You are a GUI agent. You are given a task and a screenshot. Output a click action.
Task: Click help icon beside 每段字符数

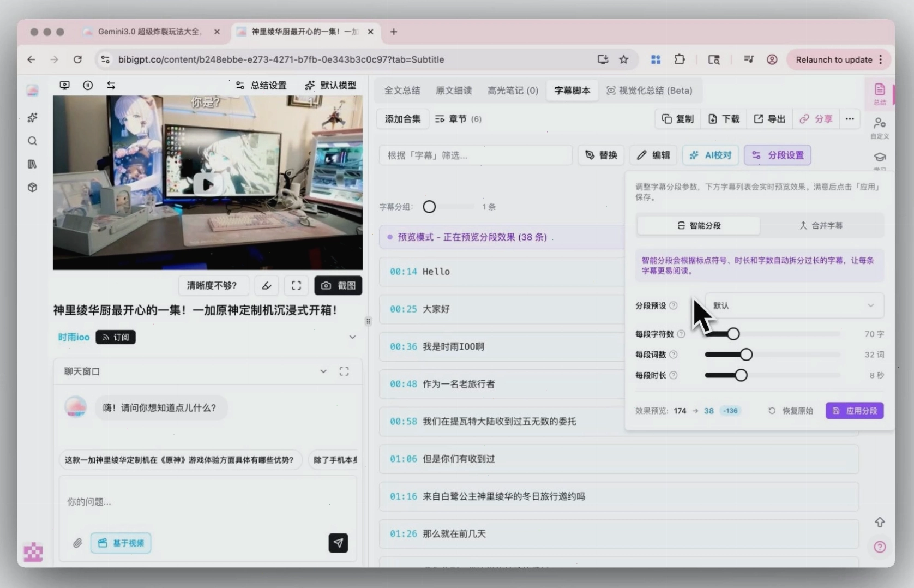coord(681,334)
